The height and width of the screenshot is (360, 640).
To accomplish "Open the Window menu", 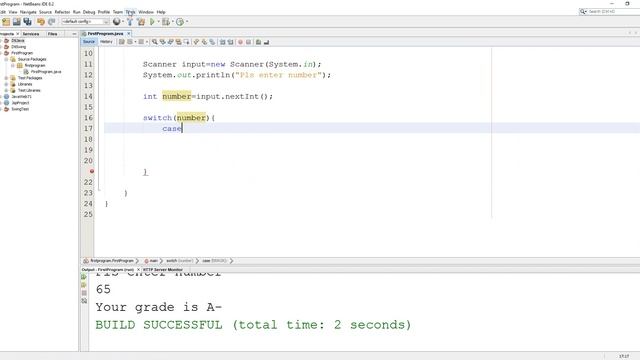I will pyautogui.click(x=146, y=12).
